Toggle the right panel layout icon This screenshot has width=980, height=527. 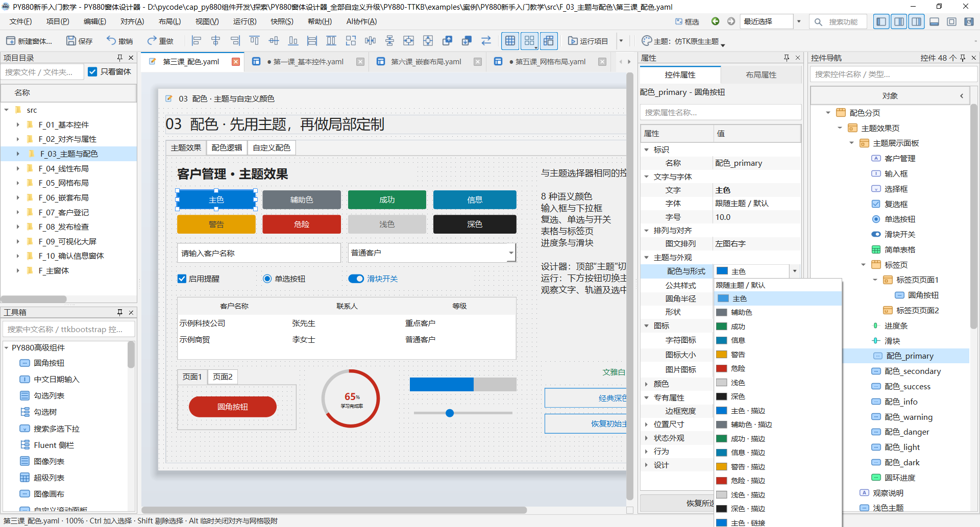917,21
